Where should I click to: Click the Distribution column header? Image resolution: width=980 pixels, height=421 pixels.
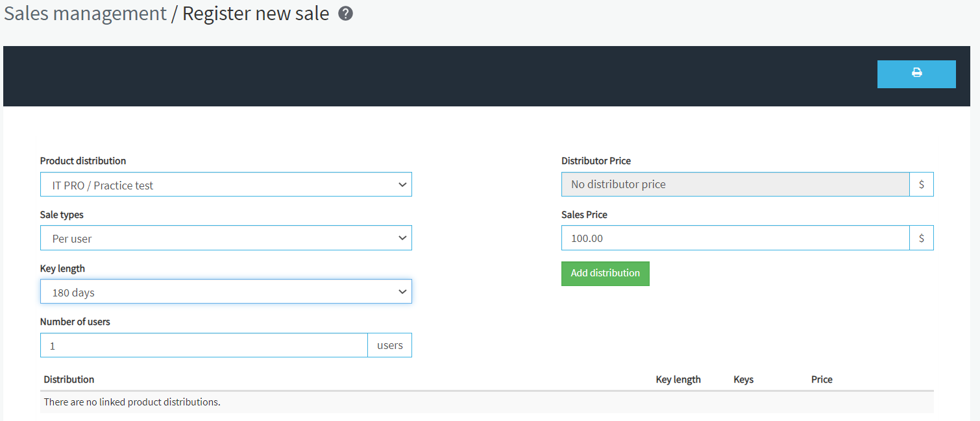coord(69,379)
